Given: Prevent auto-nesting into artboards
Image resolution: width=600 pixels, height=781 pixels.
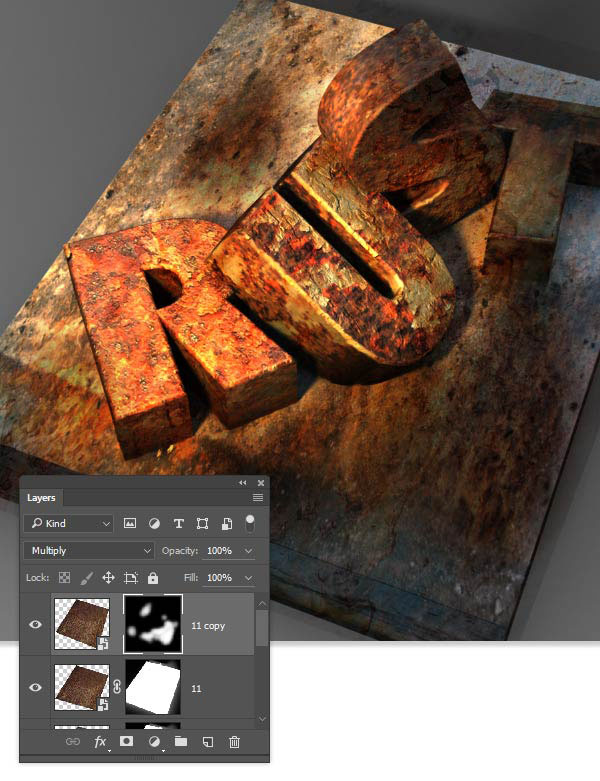Looking at the screenshot, I should pyautogui.click(x=131, y=578).
